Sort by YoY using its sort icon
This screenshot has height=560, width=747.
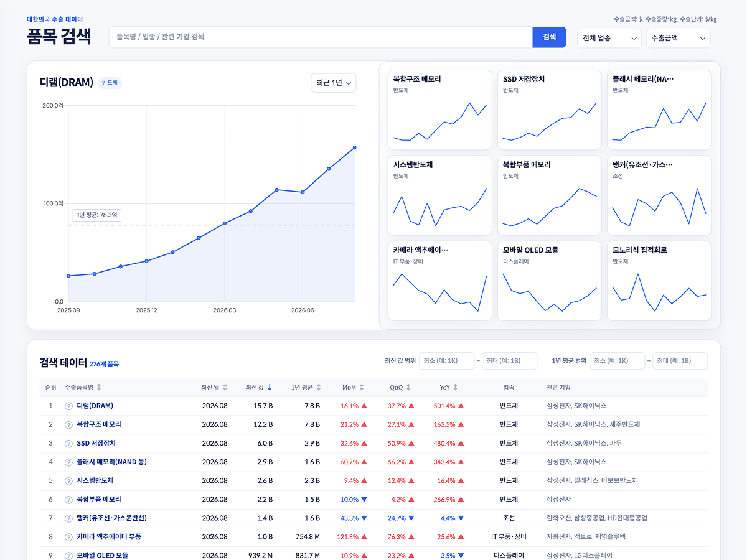coord(455,387)
